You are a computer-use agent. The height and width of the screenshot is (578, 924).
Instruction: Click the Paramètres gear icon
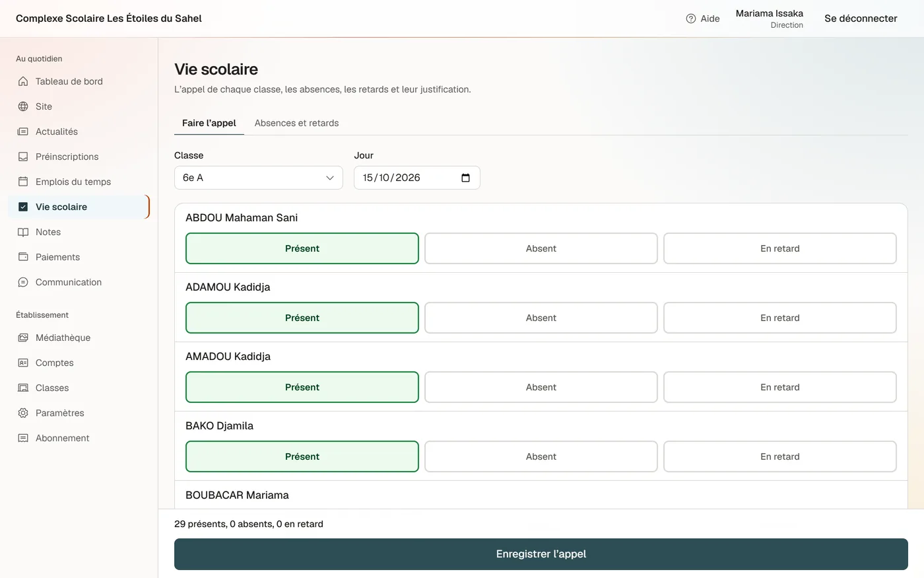pyautogui.click(x=23, y=413)
